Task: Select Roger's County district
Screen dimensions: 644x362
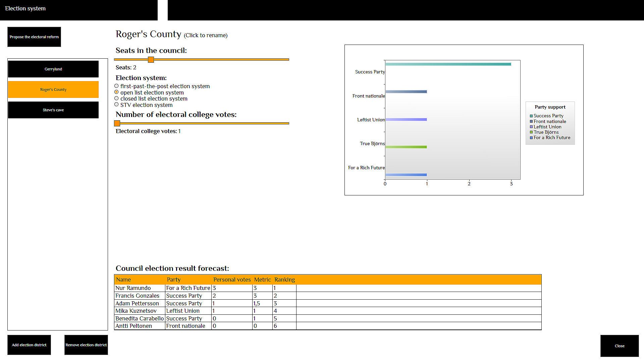Action: (53, 89)
